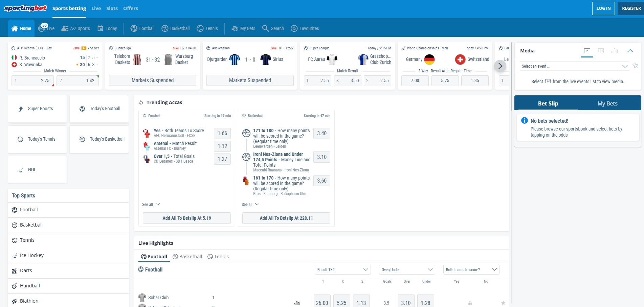Open My Bets ticket icon in navigation
The width and height of the screenshot is (644, 307).
235,28
